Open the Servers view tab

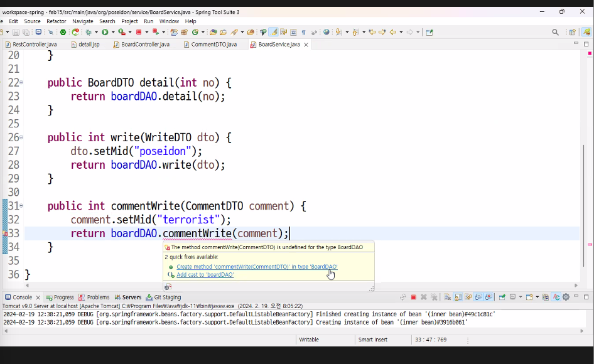coord(128,297)
